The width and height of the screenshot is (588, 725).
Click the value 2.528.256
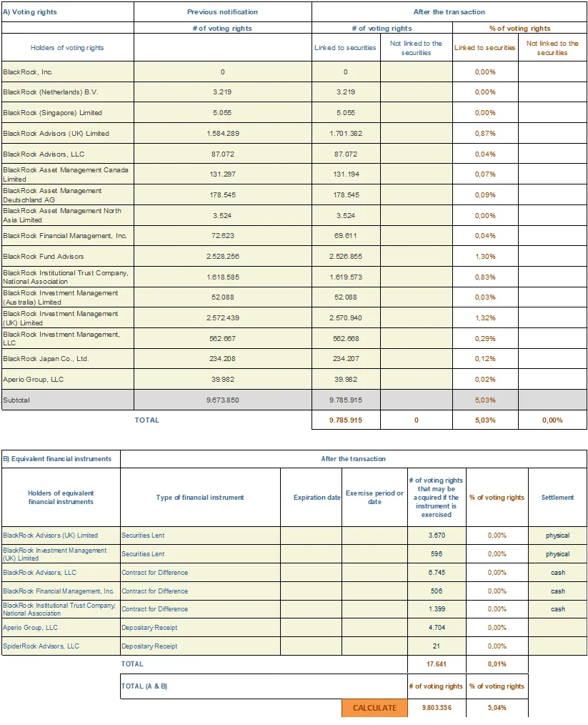[x=223, y=257]
